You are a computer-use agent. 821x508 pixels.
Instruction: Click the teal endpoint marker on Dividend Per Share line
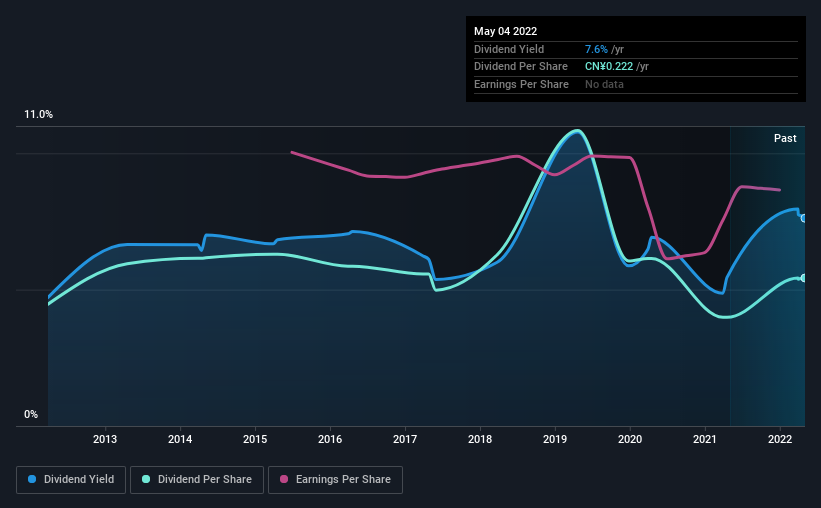pos(804,278)
